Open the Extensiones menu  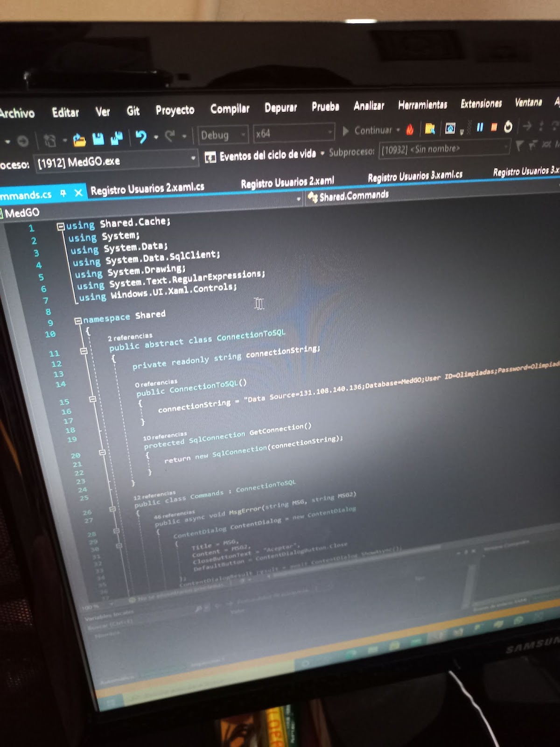(481, 103)
